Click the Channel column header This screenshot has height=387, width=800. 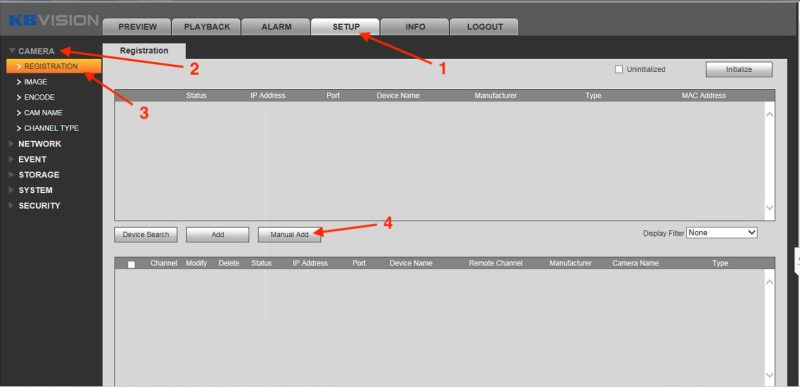pyautogui.click(x=163, y=263)
